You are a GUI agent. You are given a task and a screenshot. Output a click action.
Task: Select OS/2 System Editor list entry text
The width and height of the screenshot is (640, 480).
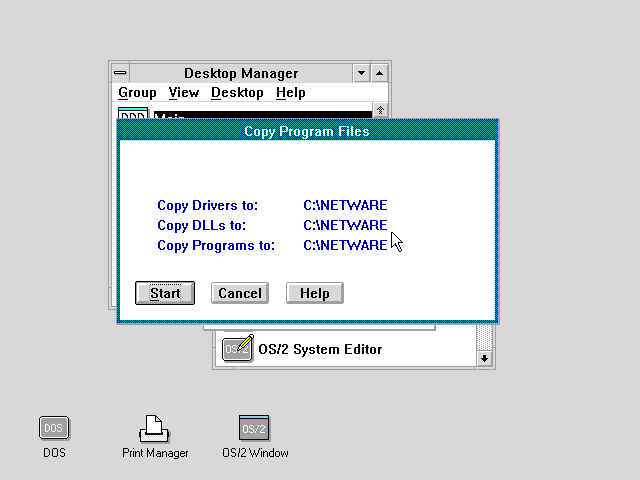tap(320, 349)
